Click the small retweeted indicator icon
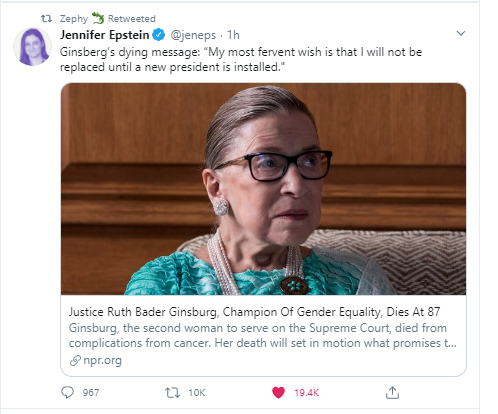The width and height of the screenshot is (498, 414). pos(46,18)
